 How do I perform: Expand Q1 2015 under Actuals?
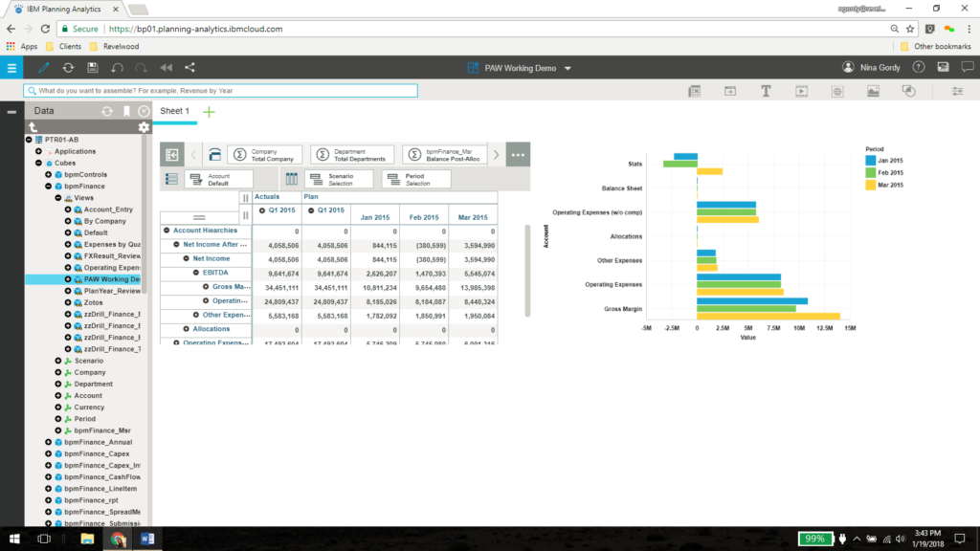[262, 210]
